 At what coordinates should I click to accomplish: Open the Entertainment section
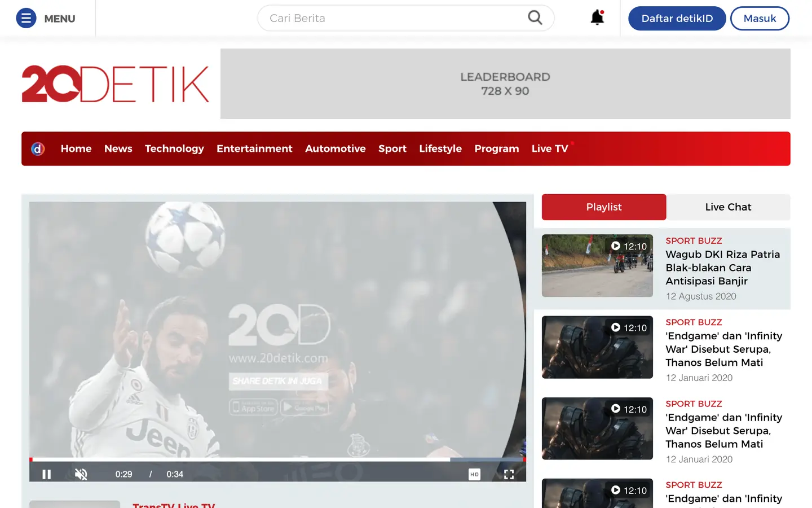[x=254, y=148]
